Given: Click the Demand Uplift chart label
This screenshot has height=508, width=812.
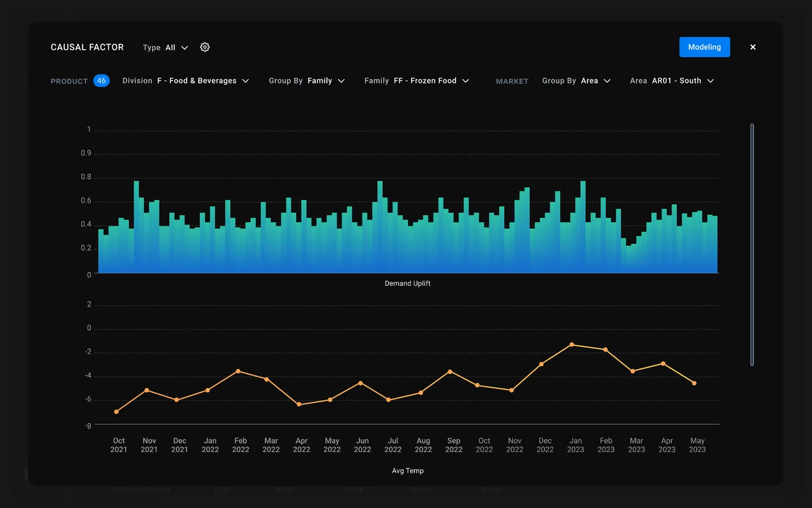Looking at the screenshot, I should tap(407, 283).
